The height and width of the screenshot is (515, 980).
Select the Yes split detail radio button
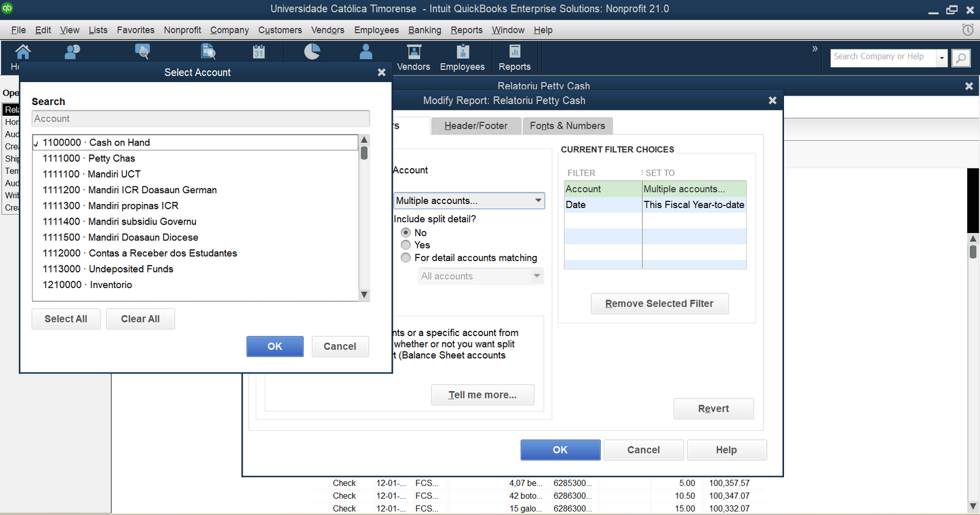tap(406, 245)
